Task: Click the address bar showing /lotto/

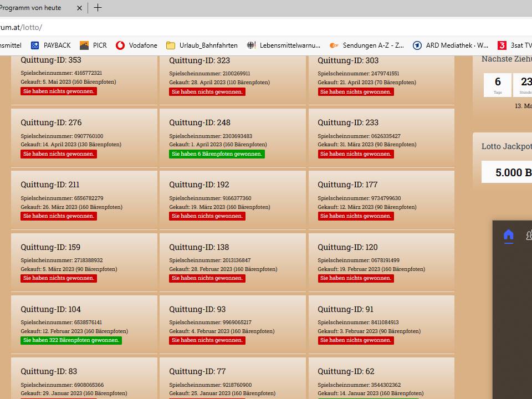Action: (x=222, y=27)
